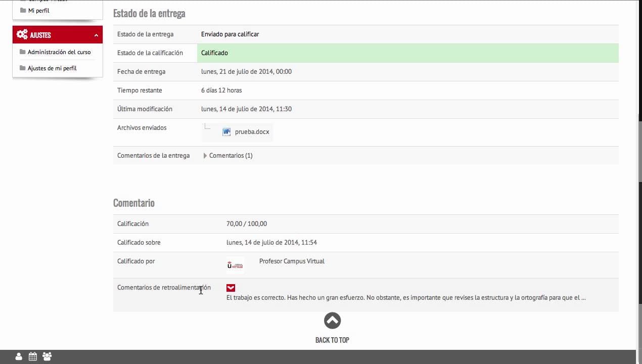Open Profesor Campus Virtual profile link
642x364 pixels.
pyautogui.click(x=292, y=261)
